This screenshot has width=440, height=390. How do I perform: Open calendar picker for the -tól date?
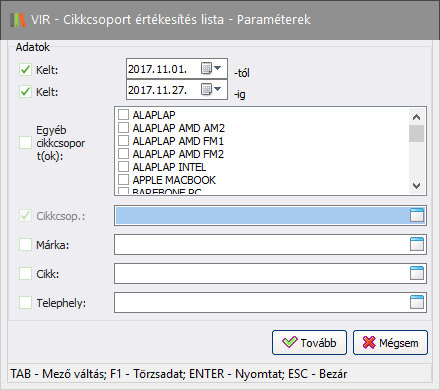[206, 69]
